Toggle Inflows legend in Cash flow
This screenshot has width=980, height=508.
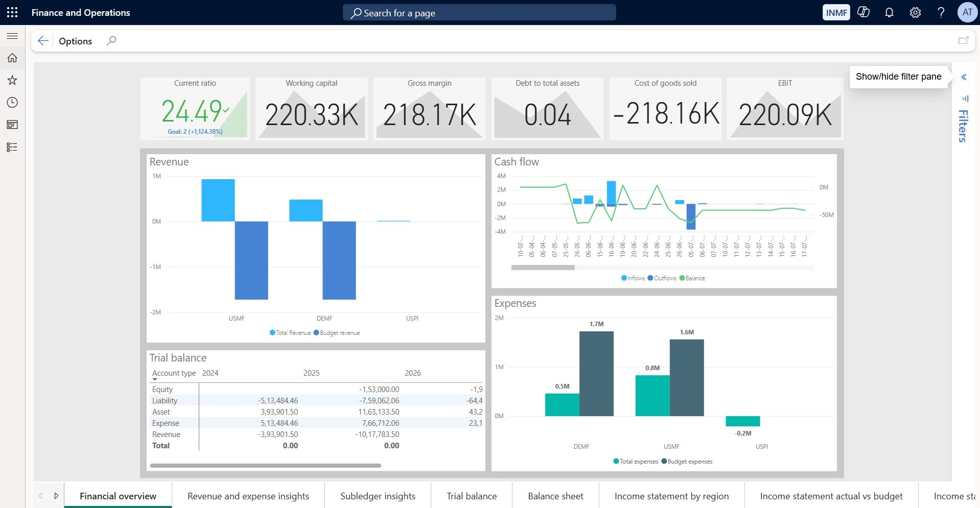pyautogui.click(x=633, y=278)
